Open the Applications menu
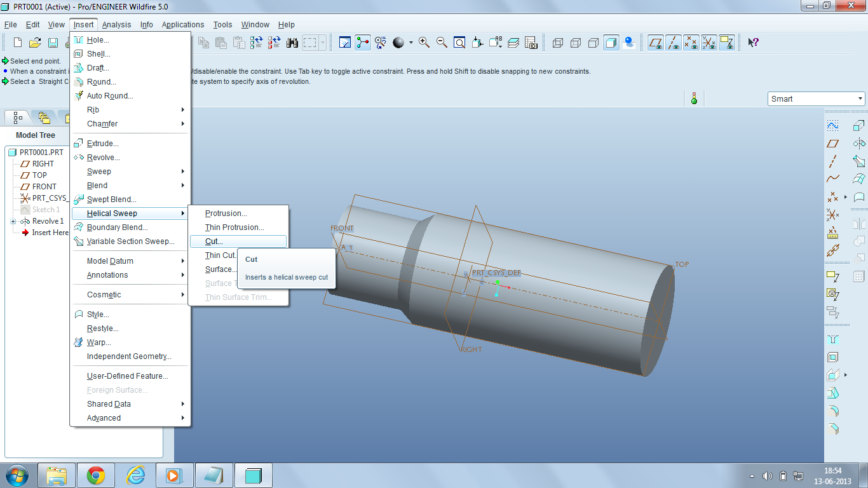868x488 pixels. (x=183, y=25)
